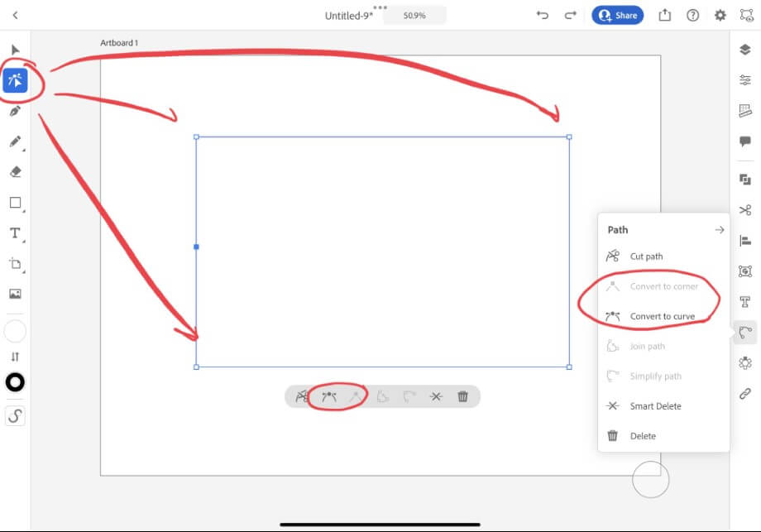Open the Repeat panel gear-like icon
This screenshot has width=761, height=532.
point(745,362)
